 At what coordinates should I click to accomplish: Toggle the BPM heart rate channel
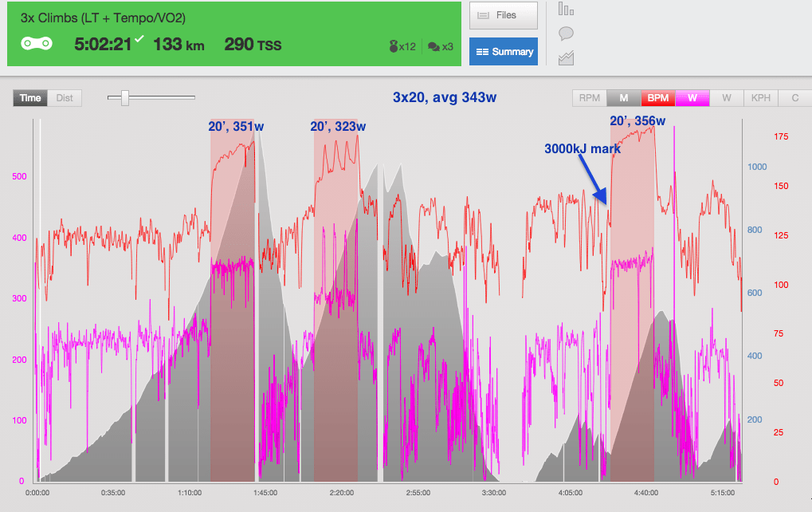(657, 98)
